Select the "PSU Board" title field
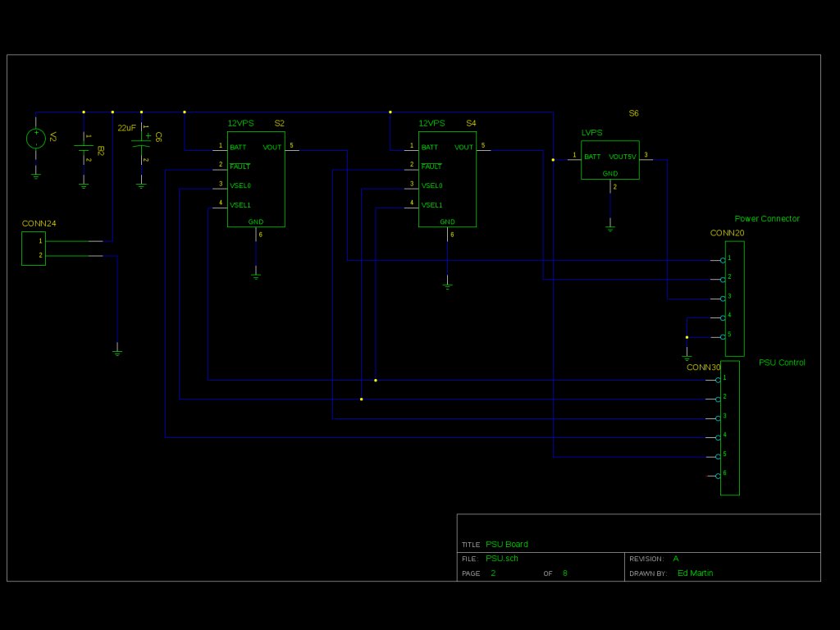The image size is (840, 630). [x=507, y=544]
